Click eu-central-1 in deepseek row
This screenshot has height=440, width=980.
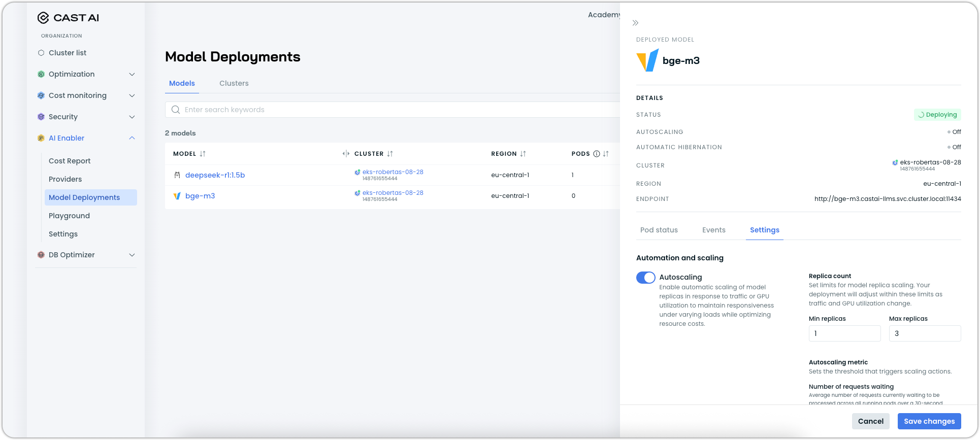coord(510,175)
